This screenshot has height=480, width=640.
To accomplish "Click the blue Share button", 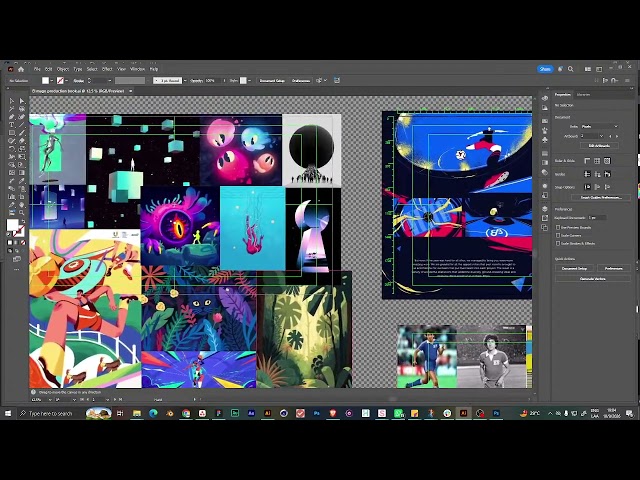I will 545,69.
